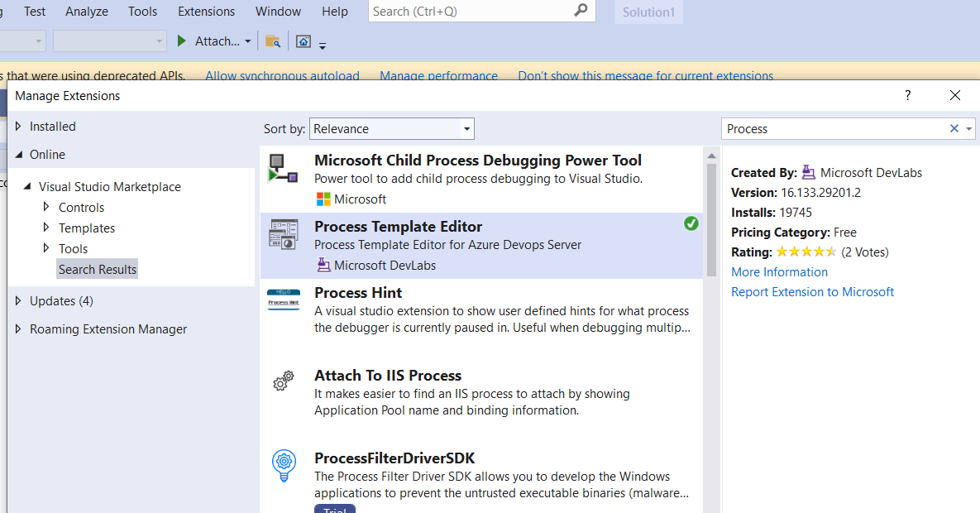Image resolution: width=980 pixels, height=513 pixels.
Task: Click the DevLabs flask icon in result list
Action: click(x=323, y=266)
